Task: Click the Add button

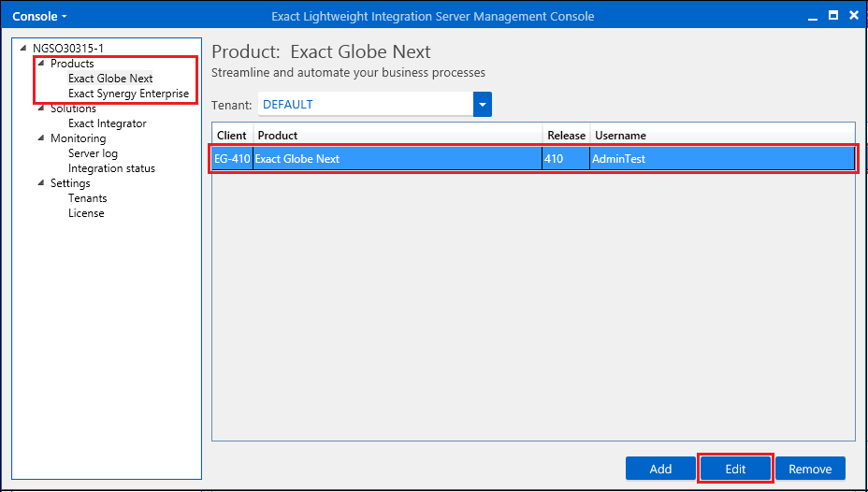Action: (x=660, y=469)
